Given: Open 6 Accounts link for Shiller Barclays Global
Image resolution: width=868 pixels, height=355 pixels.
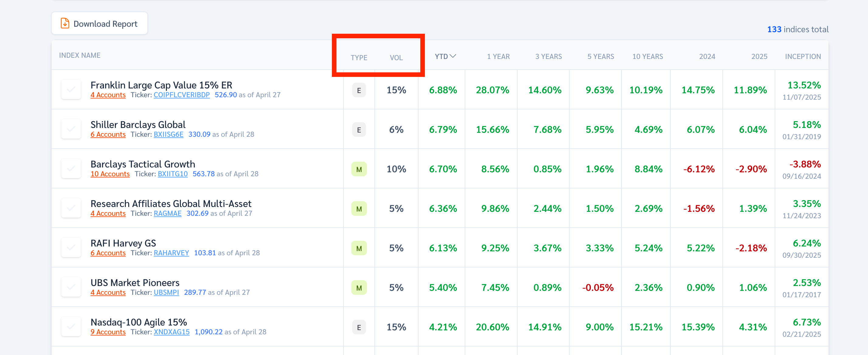Looking at the screenshot, I should (x=108, y=134).
